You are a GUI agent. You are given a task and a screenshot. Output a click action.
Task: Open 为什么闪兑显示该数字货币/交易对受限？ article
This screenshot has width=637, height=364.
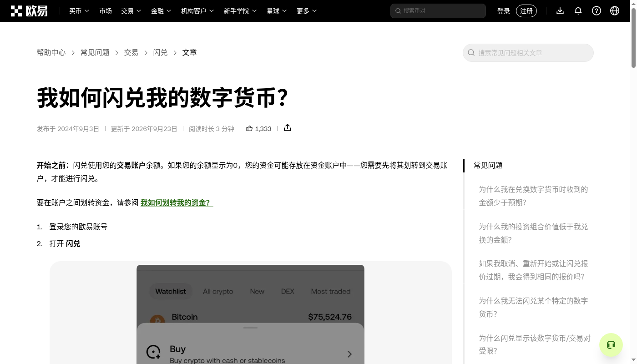pos(535,344)
